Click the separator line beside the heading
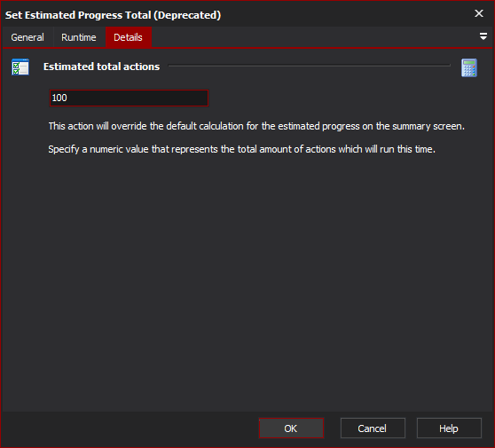This screenshot has height=448, width=495. click(x=310, y=66)
